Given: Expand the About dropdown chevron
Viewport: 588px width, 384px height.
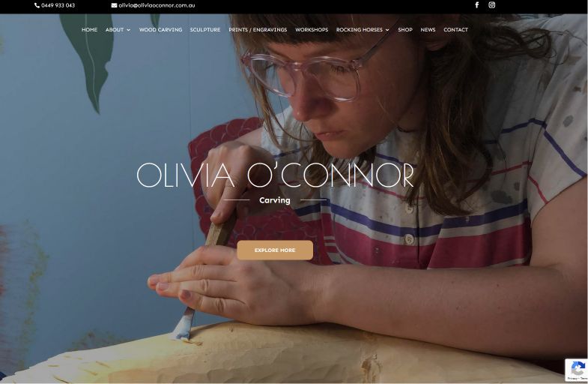Looking at the screenshot, I should [129, 30].
